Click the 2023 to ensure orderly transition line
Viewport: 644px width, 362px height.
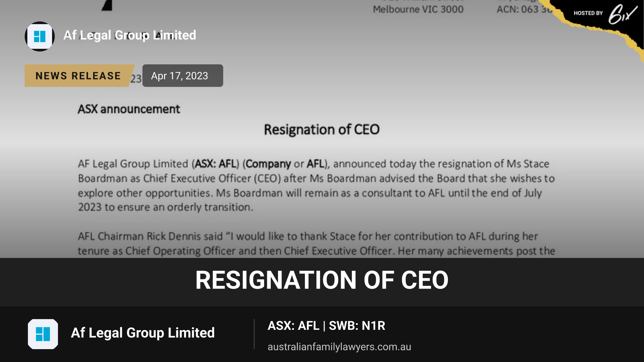click(x=166, y=207)
